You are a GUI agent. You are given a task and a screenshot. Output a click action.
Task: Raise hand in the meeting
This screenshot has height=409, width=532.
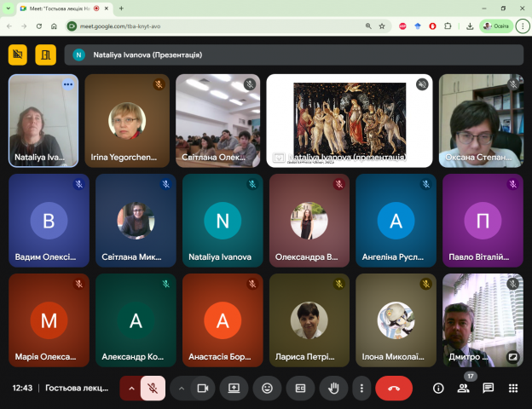point(333,388)
